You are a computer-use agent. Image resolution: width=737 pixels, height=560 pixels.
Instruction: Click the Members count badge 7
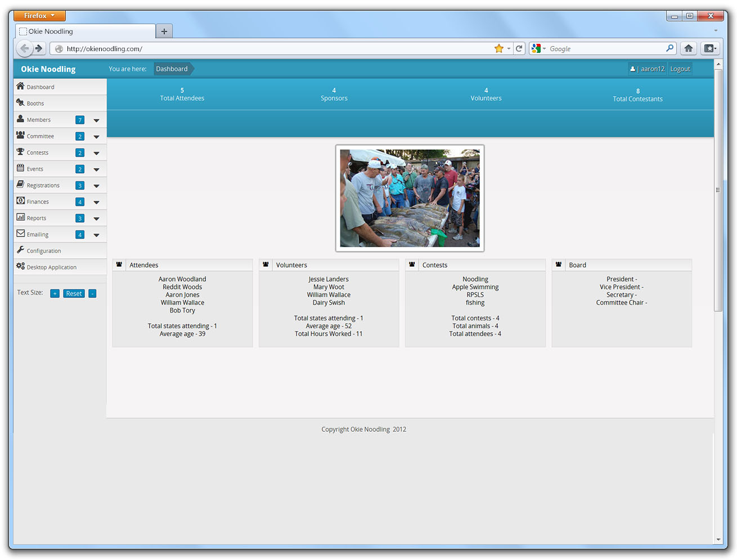[x=80, y=120]
